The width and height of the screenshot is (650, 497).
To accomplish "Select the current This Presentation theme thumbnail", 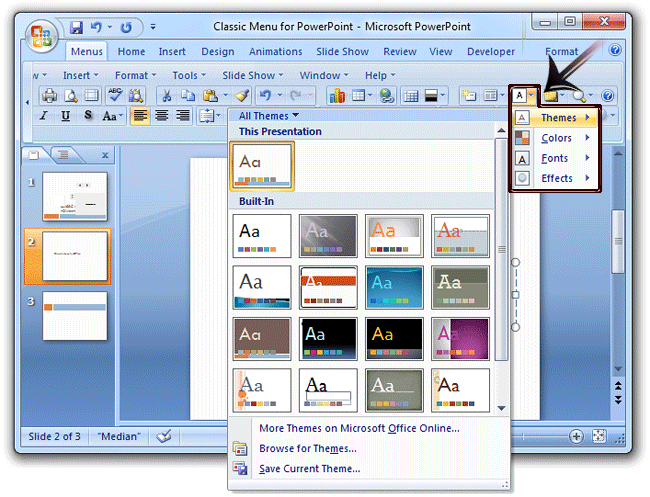I will (x=262, y=166).
